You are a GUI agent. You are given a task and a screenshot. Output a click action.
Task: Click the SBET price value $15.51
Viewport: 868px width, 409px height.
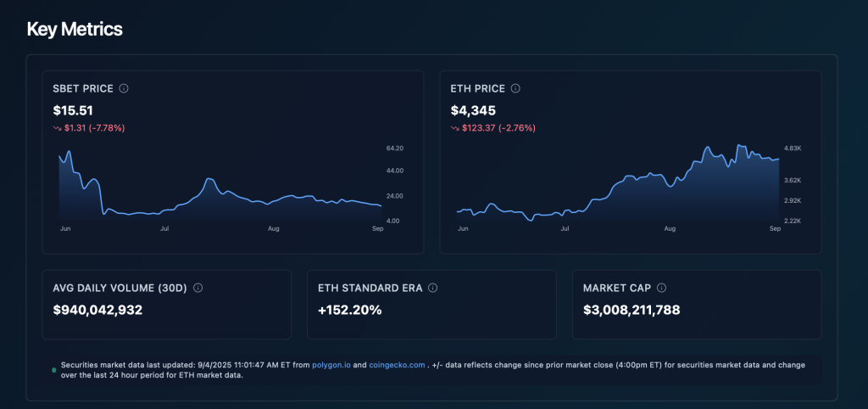coord(73,109)
